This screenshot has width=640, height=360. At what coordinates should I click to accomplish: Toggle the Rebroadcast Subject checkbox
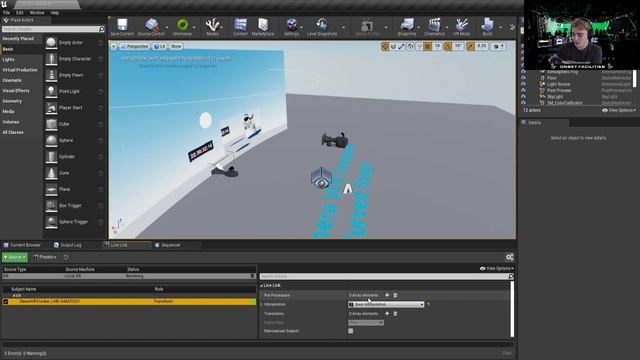(x=351, y=331)
